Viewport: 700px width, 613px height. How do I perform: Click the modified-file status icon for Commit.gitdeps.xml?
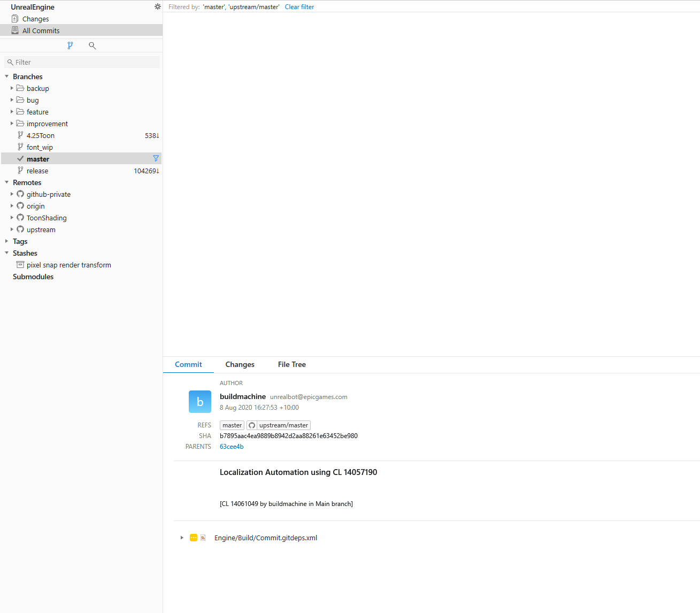pos(193,538)
